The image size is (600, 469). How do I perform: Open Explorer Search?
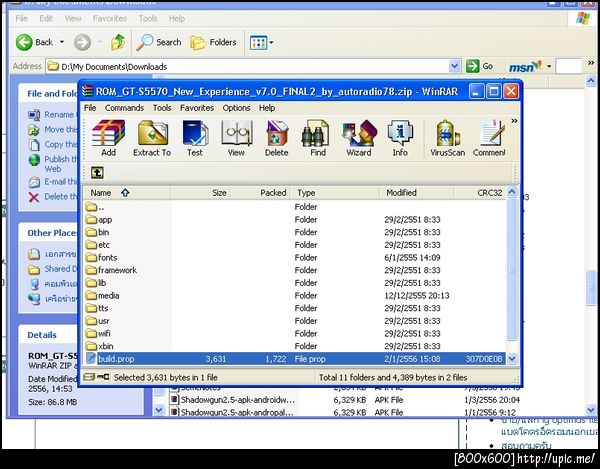[159, 42]
